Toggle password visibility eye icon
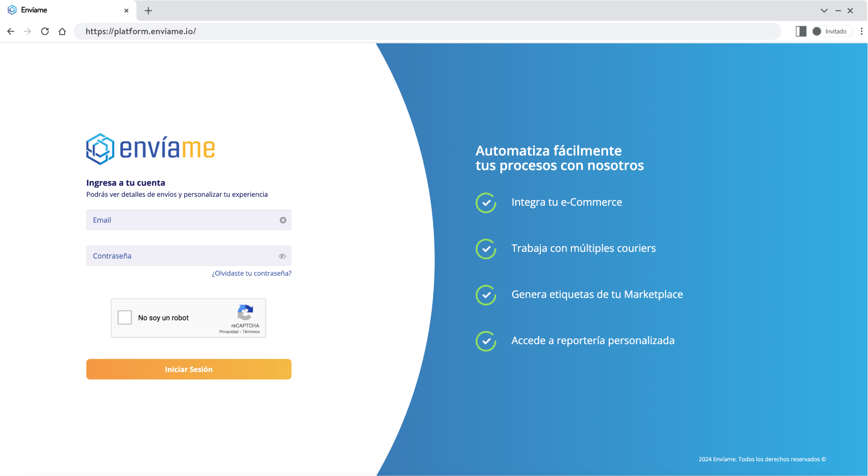Image resolution: width=868 pixels, height=476 pixels. 283,256
